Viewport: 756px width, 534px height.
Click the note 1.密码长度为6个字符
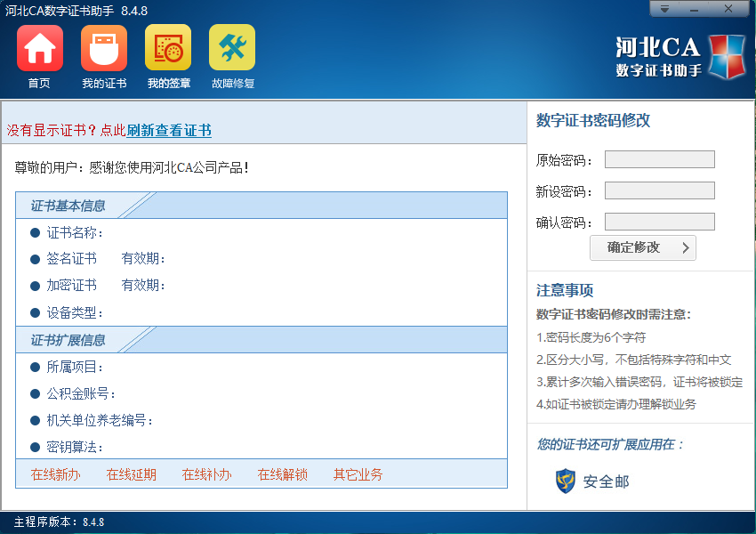591,337
